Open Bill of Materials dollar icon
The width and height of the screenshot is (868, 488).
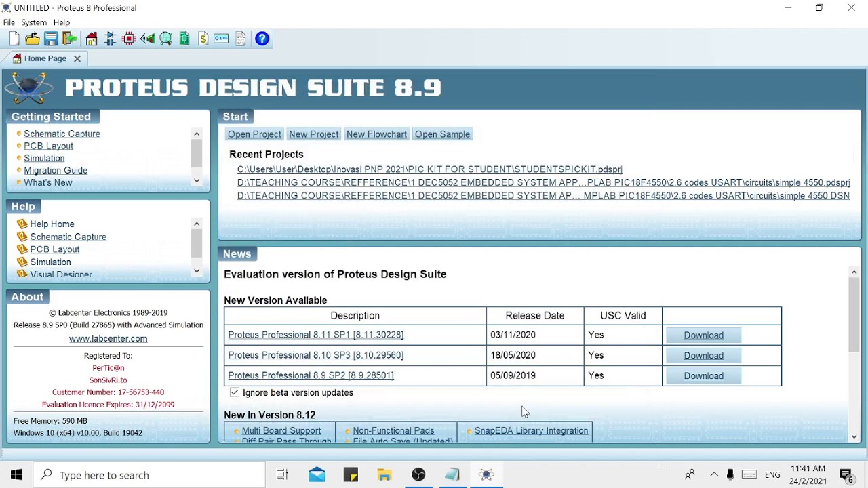click(x=203, y=39)
